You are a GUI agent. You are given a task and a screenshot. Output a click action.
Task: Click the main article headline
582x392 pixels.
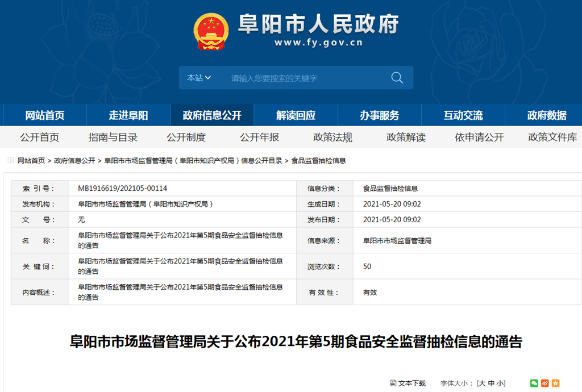point(296,341)
